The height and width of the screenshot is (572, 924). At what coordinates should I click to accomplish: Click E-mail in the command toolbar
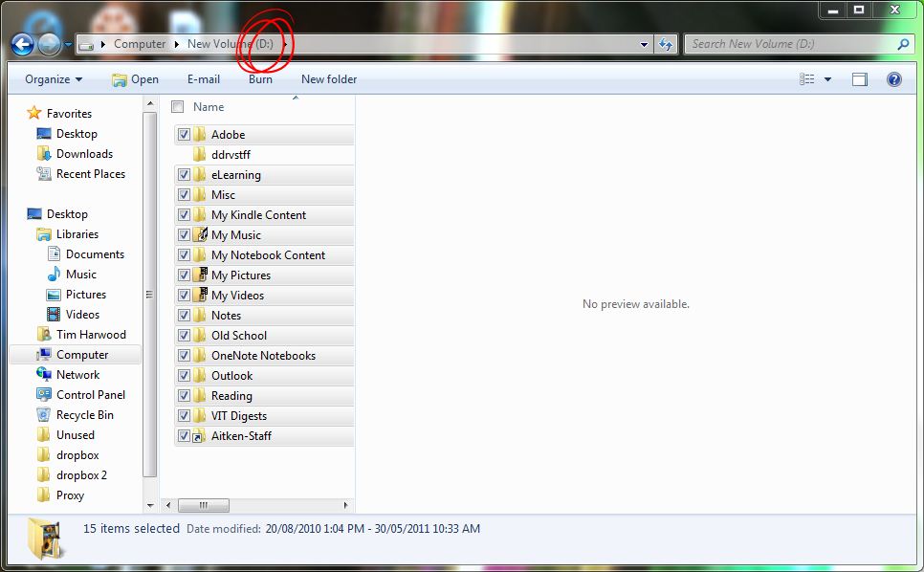[x=204, y=79]
